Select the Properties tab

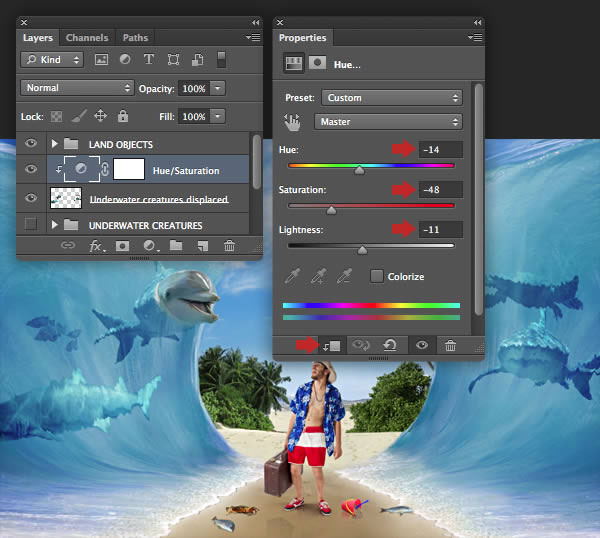click(302, 38)
